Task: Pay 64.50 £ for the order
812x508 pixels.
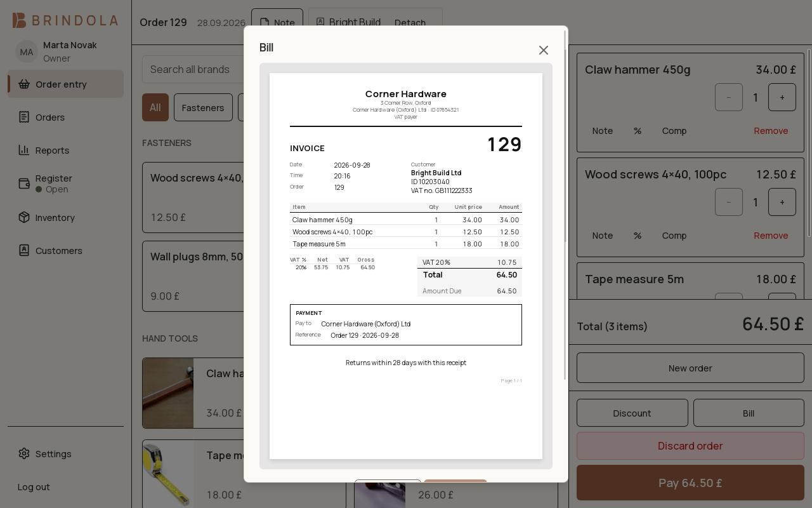Action: pos(690,483)
